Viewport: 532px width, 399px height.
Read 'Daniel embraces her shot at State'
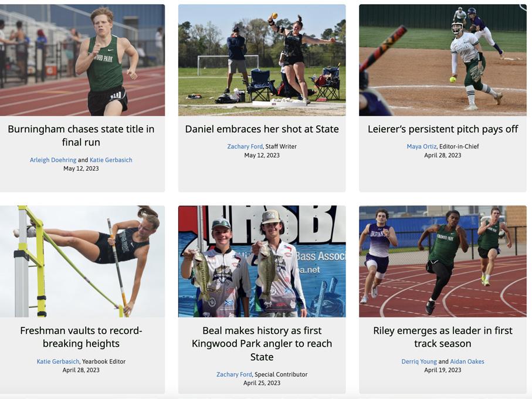262,129
